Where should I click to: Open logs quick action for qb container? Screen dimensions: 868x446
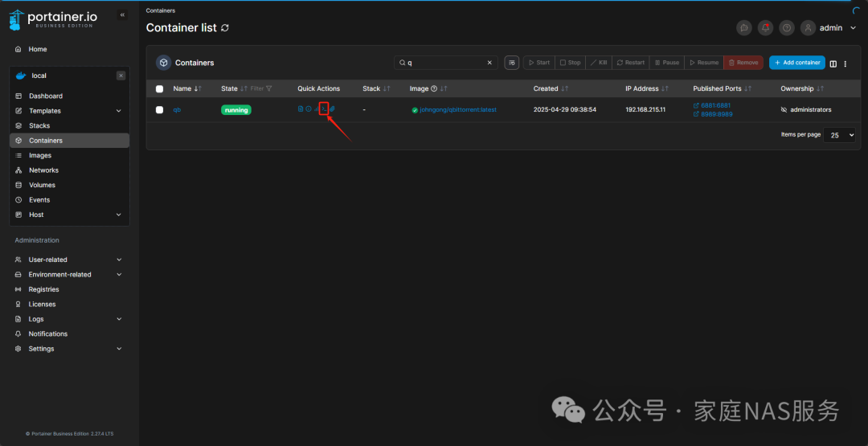click(301, 109)
